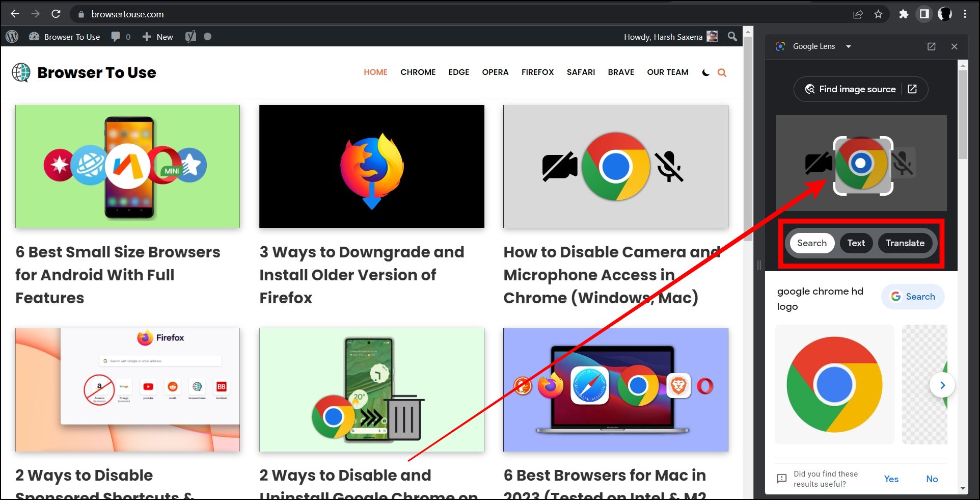Open the Chrome three-dot menu
This screenshot has width=980, height=500.
point(965,14)
